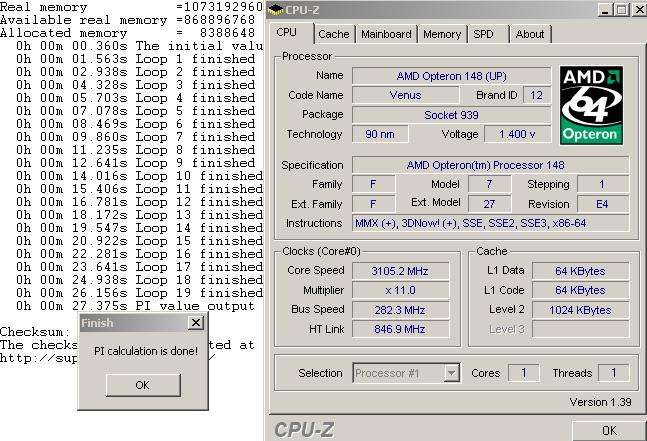Show the About tab
This screenshot has height=441, width=647.
[x=529, y=34]
